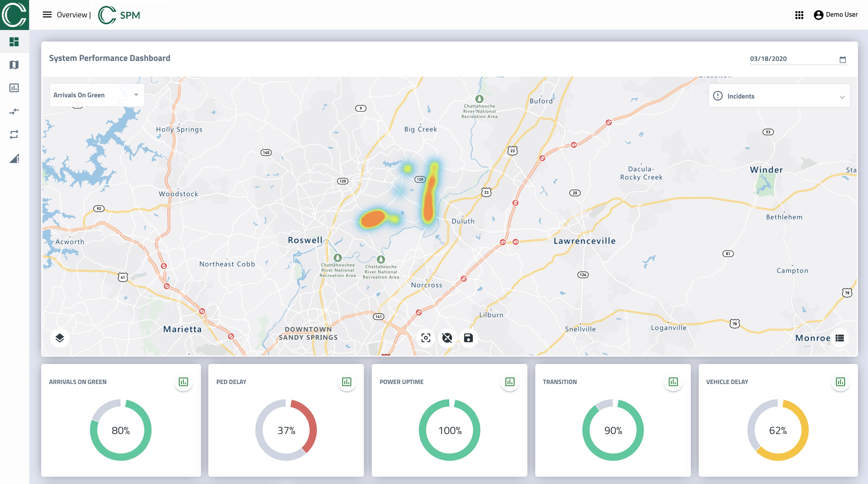
Task: Open the chart for Transition card
Action: (673, 382)
